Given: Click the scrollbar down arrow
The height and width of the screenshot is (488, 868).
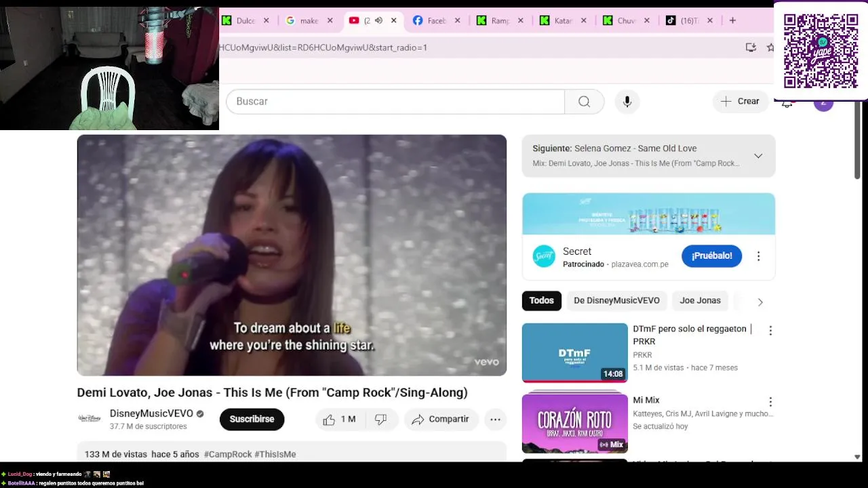Looking at the screenshot, I should (x=858, y=457).
